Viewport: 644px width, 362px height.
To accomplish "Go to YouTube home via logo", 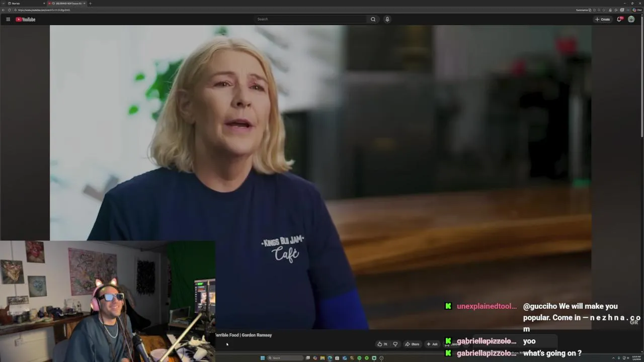I will pos(25,19).
